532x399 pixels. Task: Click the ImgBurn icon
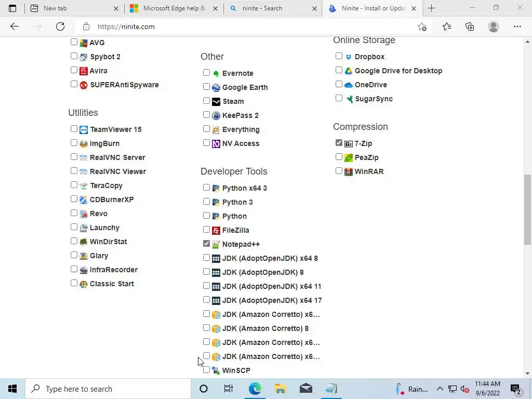point(84,144)
